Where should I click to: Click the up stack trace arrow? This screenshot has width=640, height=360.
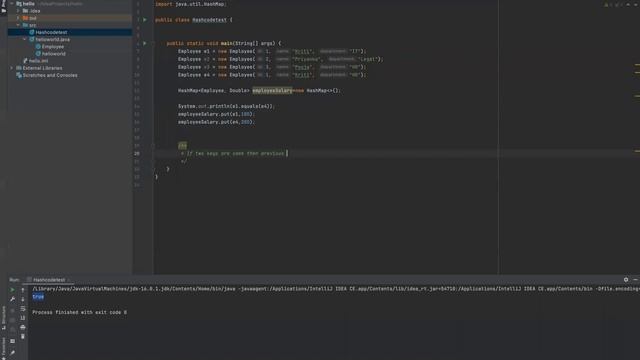point(23,290)
